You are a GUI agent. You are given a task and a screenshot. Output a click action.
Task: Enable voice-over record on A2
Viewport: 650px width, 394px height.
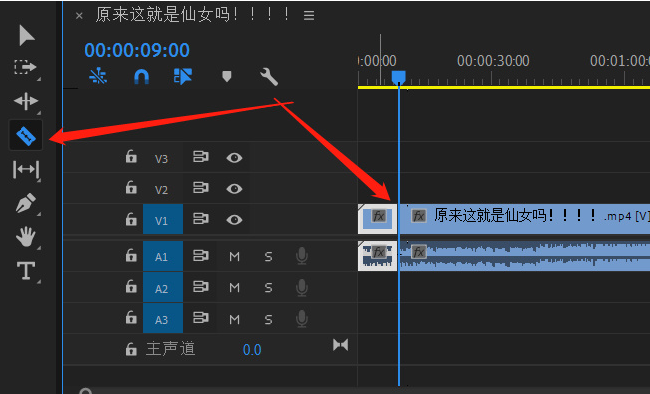[x=302, y=287]
